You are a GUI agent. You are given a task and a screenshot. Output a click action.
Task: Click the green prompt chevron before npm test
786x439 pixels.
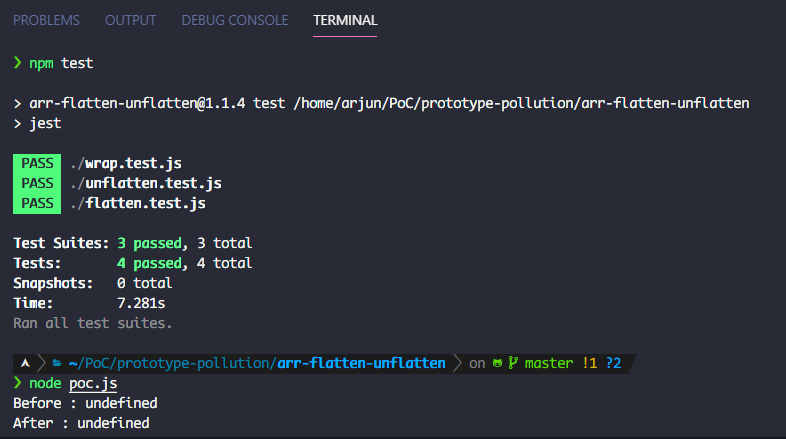(18, 63)
